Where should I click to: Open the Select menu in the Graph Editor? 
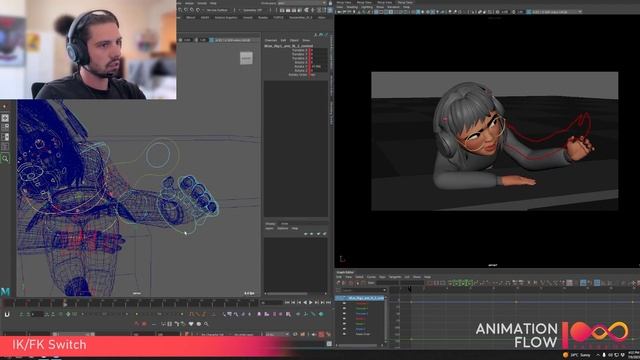point(359,277)
